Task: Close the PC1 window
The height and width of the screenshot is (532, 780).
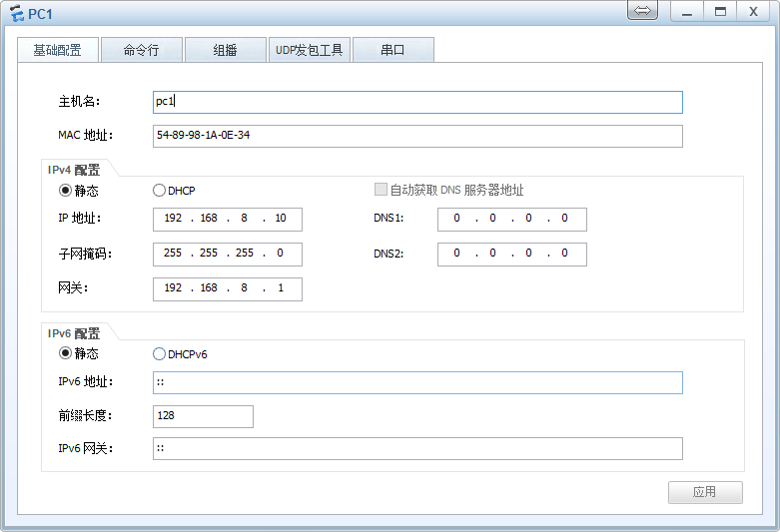Action: point(754,12)
